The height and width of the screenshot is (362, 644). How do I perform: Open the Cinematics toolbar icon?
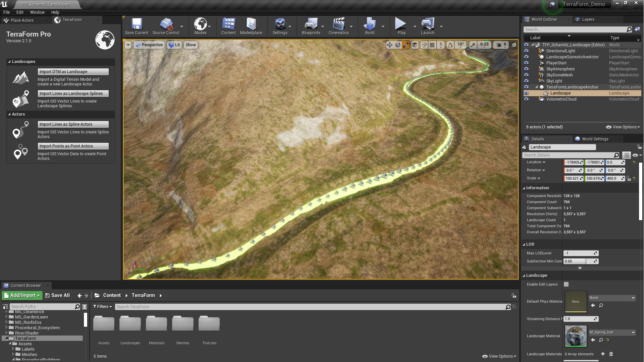[x=338, y=26]
